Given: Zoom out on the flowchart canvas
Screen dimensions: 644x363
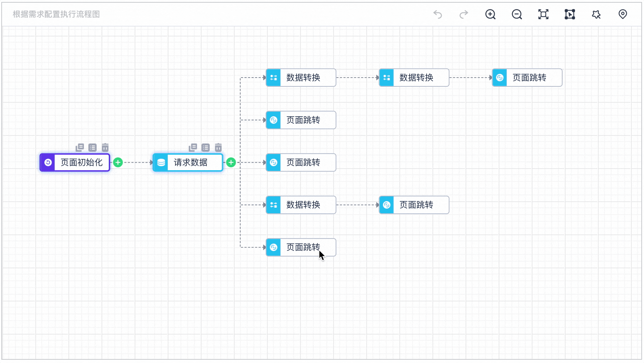Looking at the screenshot, I should tap(517, 14).
